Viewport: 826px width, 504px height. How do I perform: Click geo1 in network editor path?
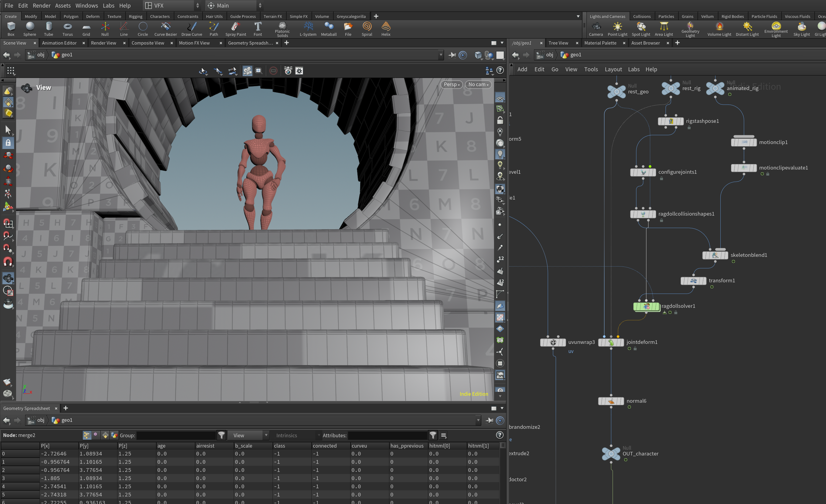576,55
